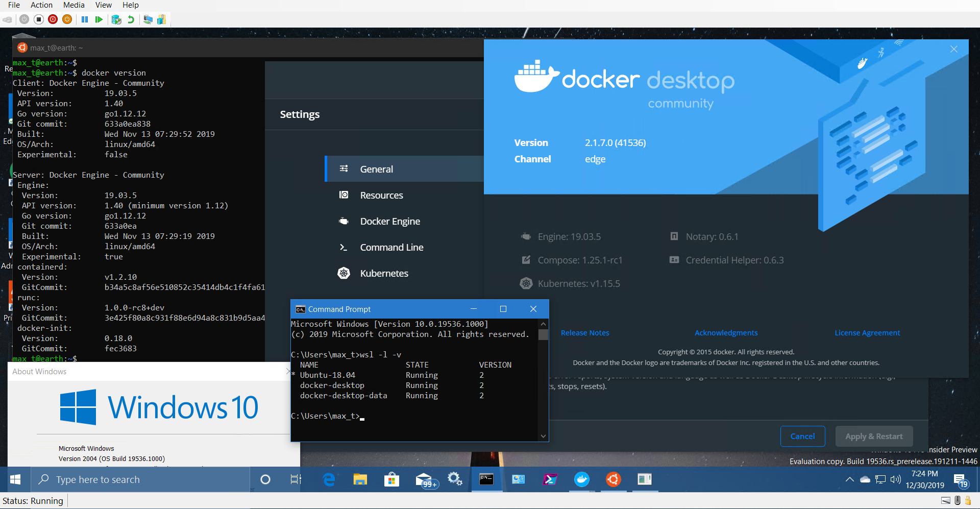Open File Explorer from the taskbar

(x=360, y=479)
